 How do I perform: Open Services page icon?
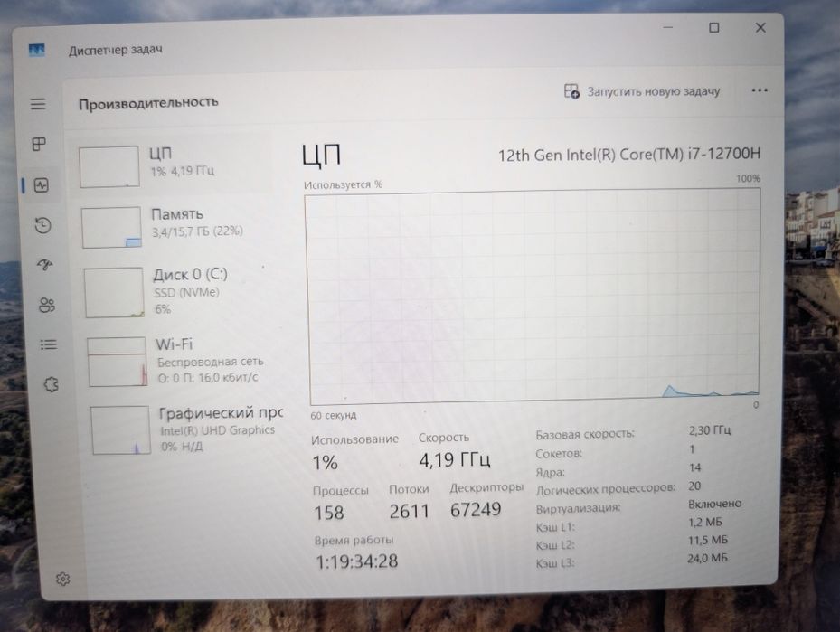[51, 384]
